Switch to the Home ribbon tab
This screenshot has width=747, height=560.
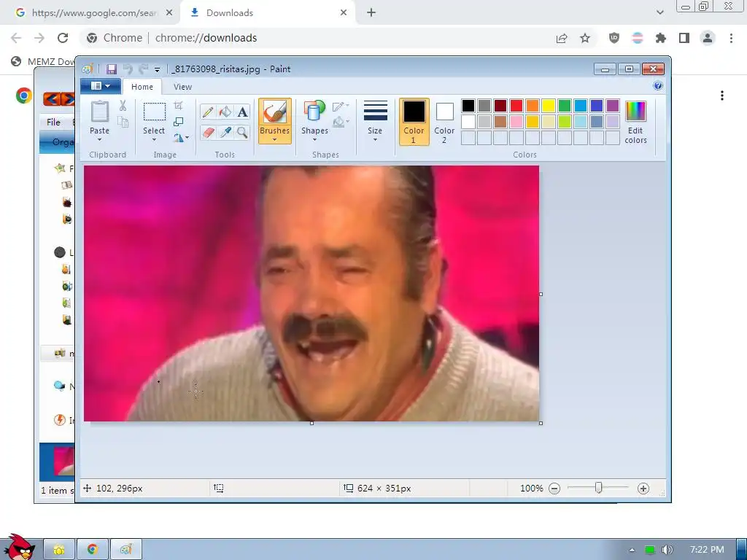(x=142, y=87)
